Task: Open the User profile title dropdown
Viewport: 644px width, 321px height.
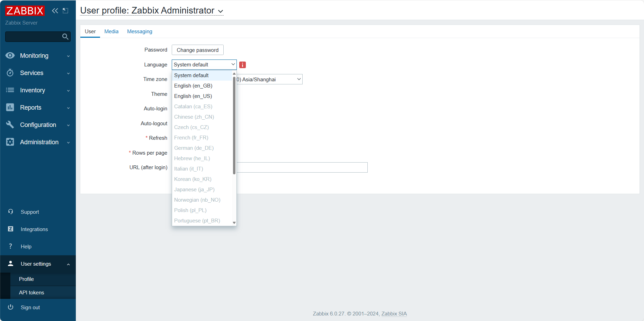Action: click(x=221, y=11)
